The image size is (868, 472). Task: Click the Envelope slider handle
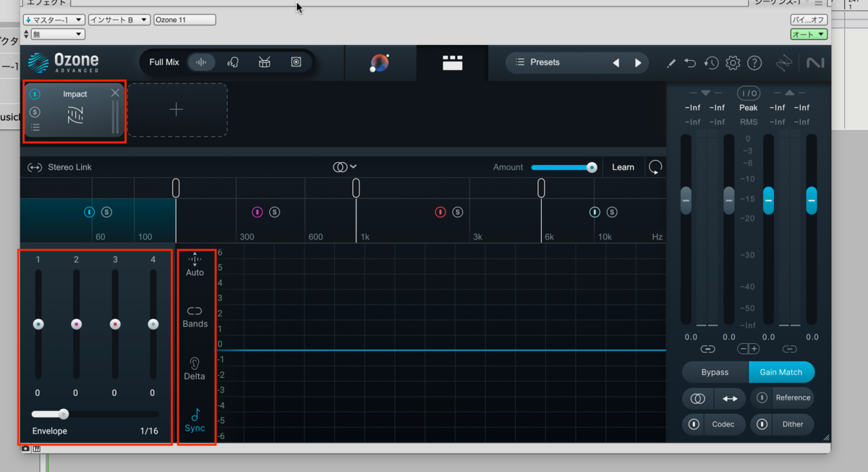pos(64,414)
